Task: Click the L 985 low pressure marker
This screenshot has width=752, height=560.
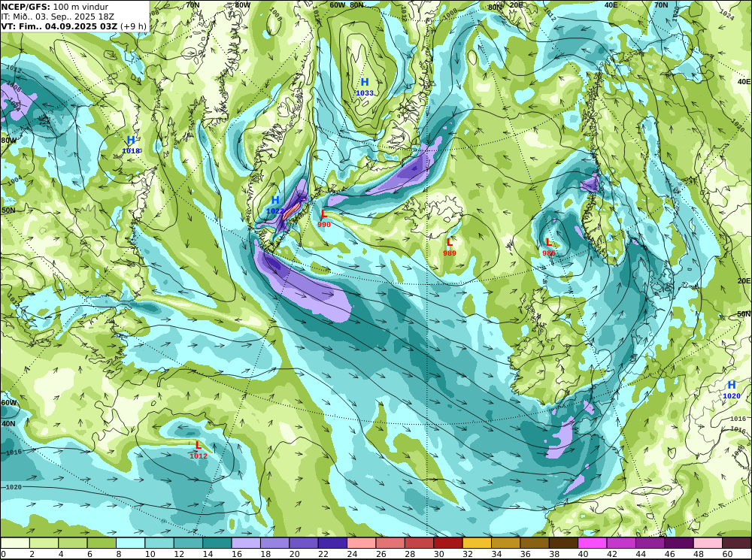Action: (549, 247)
